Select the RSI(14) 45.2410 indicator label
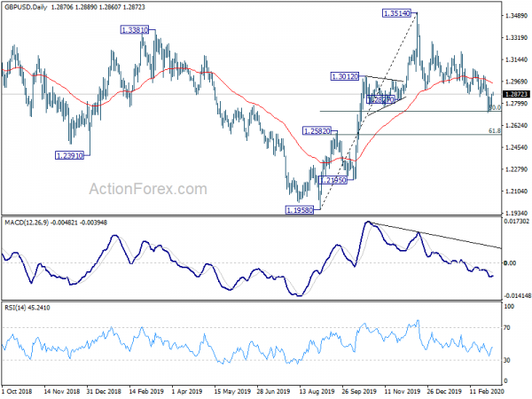This screenshot has width=532, height=399. pyautogui.click(x=27, y=308)
